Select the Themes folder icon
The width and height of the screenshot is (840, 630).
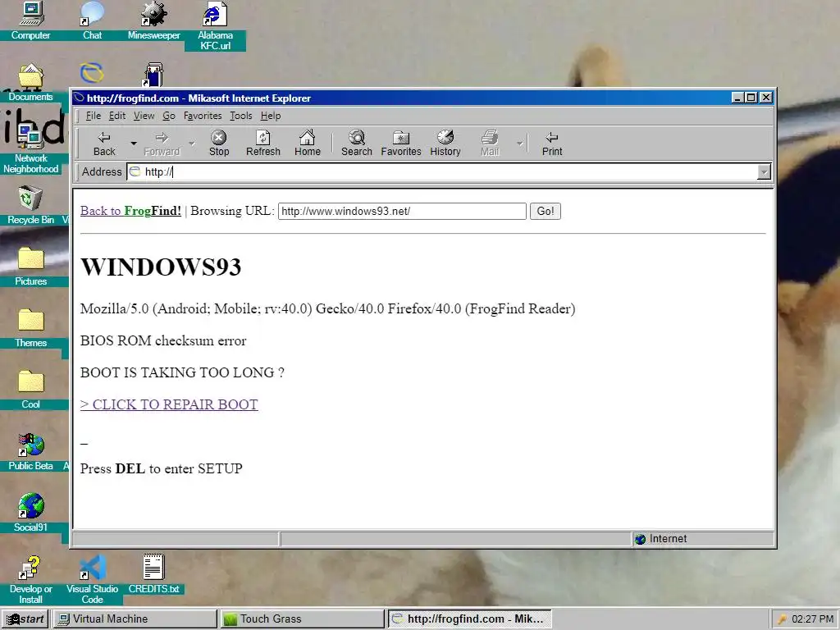pyautogui.click(x=30, y=328)
